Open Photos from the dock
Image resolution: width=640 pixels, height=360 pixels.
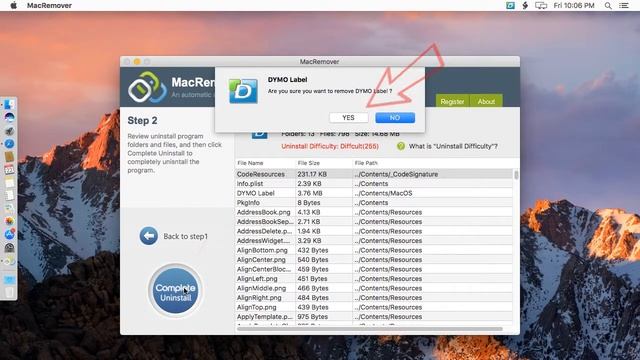9,221
